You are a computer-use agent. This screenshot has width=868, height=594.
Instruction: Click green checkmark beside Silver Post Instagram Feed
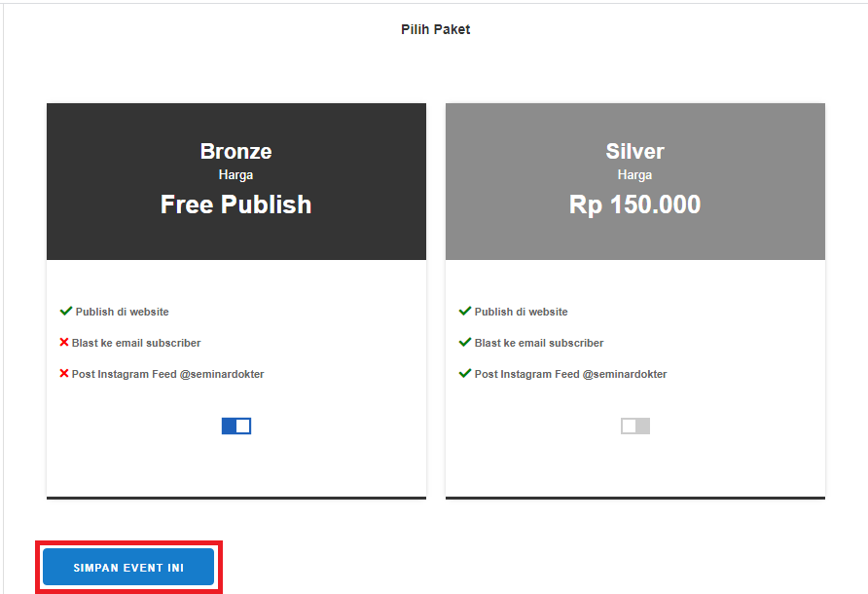pos(465,374)
